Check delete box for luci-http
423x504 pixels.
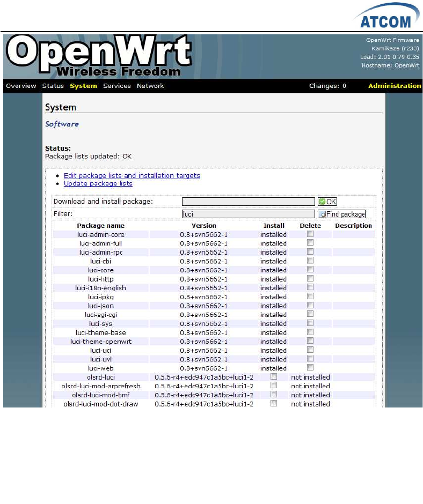310,278
